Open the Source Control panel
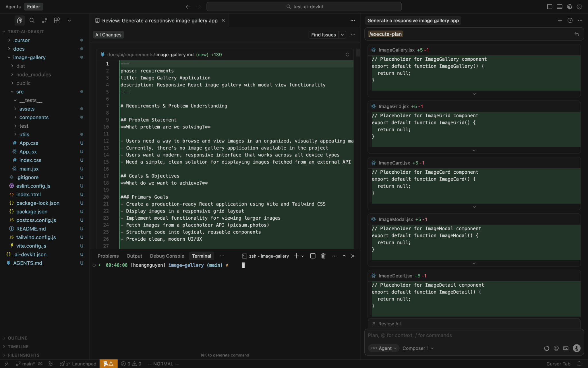588x368 pixels. click(x=44, y=20)
